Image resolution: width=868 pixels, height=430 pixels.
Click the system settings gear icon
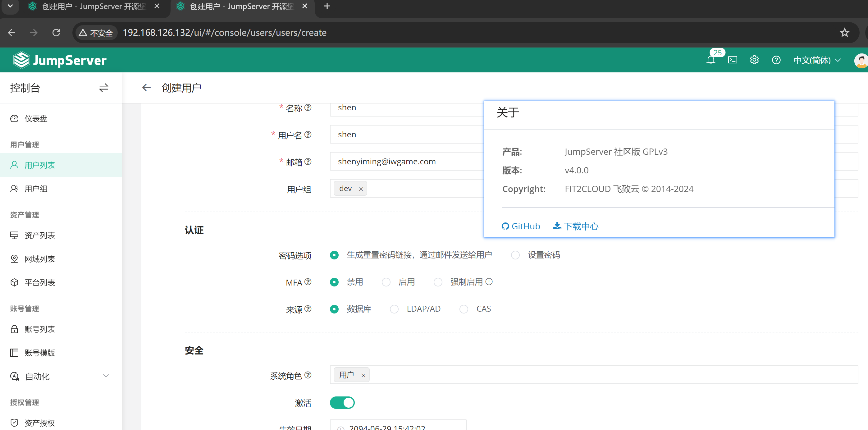click(x=754, y=60)
